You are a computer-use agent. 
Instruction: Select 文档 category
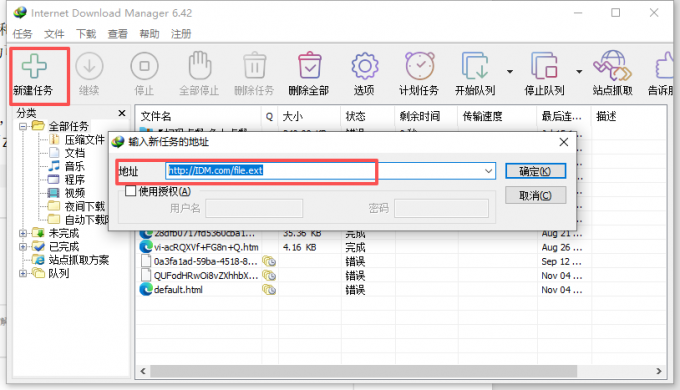pyautogui.click(x=75, y=153)
